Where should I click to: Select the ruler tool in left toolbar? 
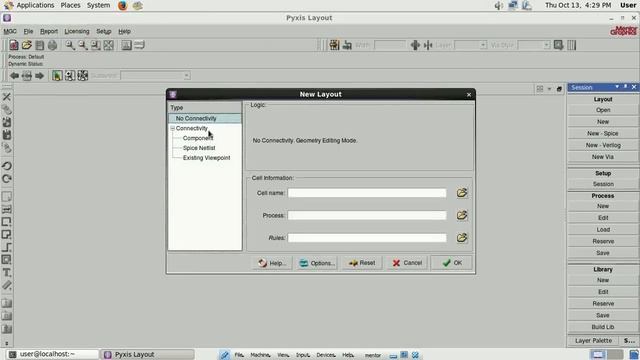click(7, 285)
